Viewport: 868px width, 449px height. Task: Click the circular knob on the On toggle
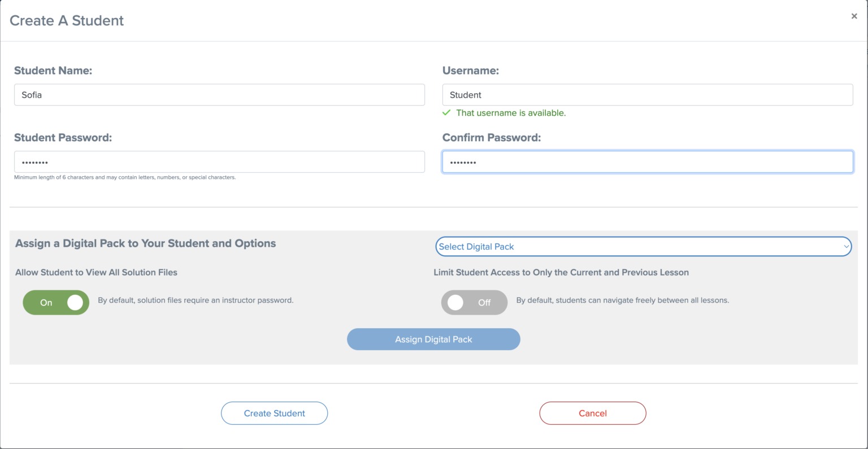(75, 302)
